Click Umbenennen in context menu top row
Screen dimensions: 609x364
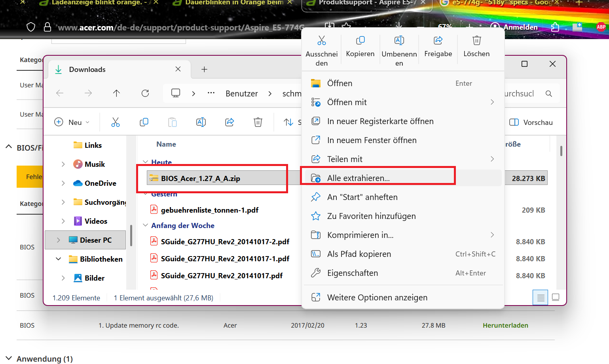(399, 51)
